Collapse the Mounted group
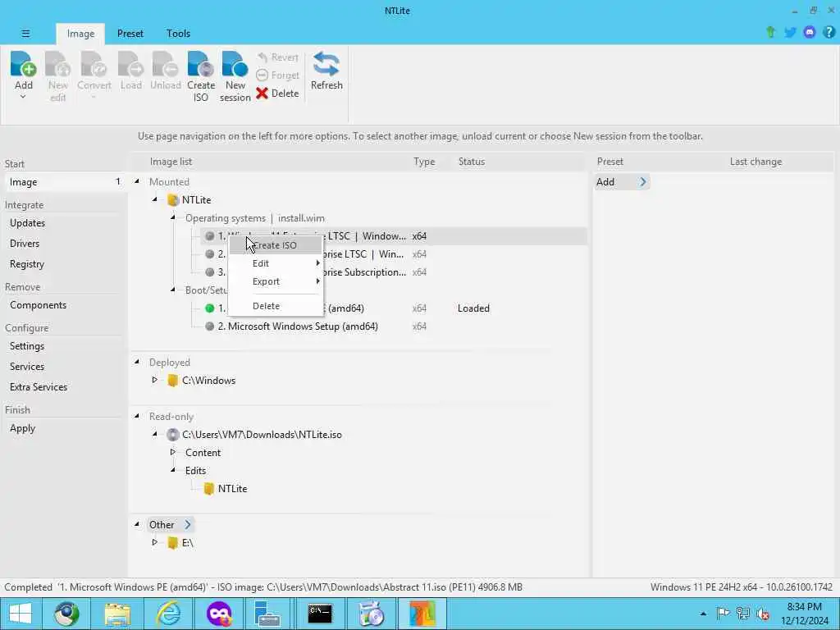Viewport: 840px width, 630px height. 137,181
